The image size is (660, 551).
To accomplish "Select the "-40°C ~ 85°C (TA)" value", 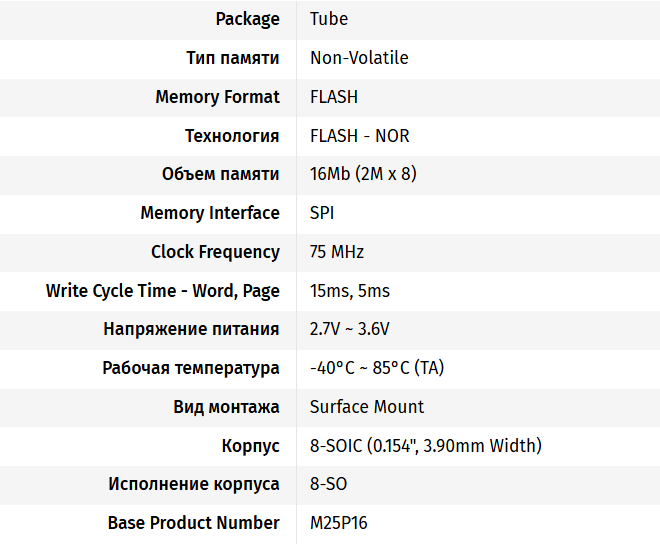I will pyautogui.click(x=377, y=368).
